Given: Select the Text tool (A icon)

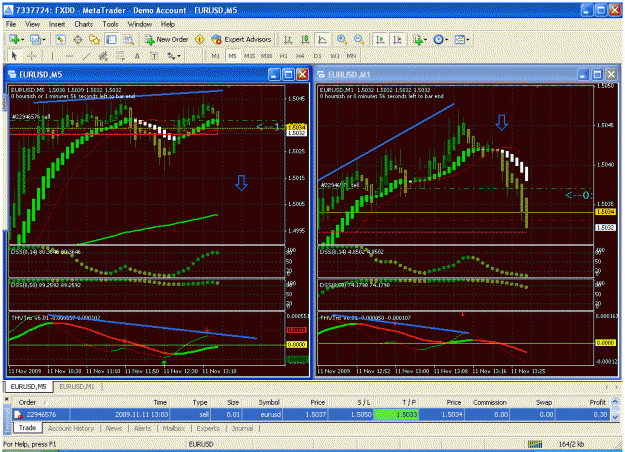Looking at the screenshot, I should point(137,56).
